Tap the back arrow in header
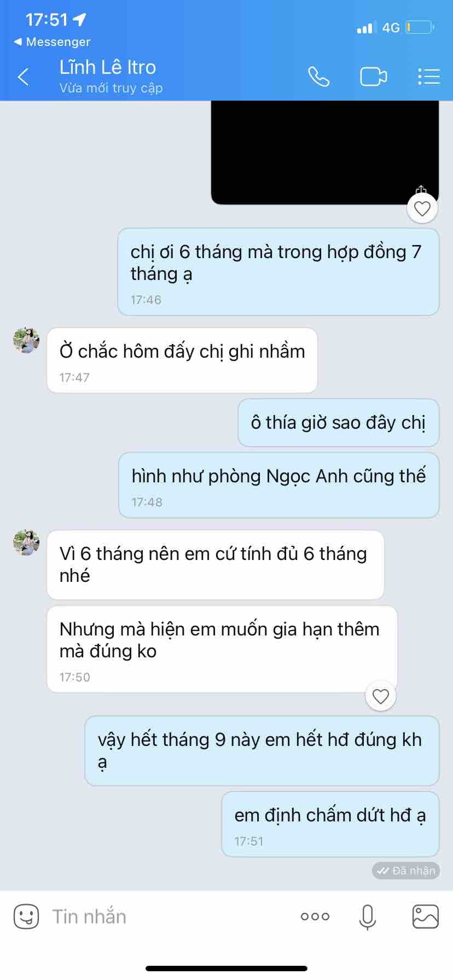 [23, 77]
